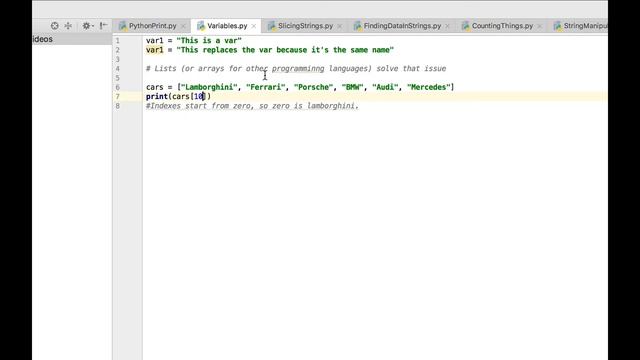The width and height of the screenshot is (640, 360).
Task: Click the Collapse All icon in project toolbar
Action: pos(68,26)
